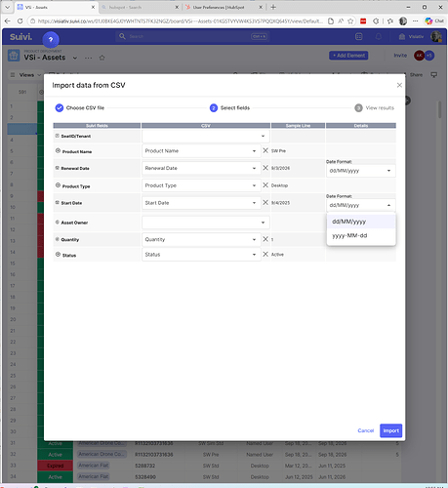Screen dimensions: 448x488
Task: Click the Suivi search box
Action: [192, 36]
